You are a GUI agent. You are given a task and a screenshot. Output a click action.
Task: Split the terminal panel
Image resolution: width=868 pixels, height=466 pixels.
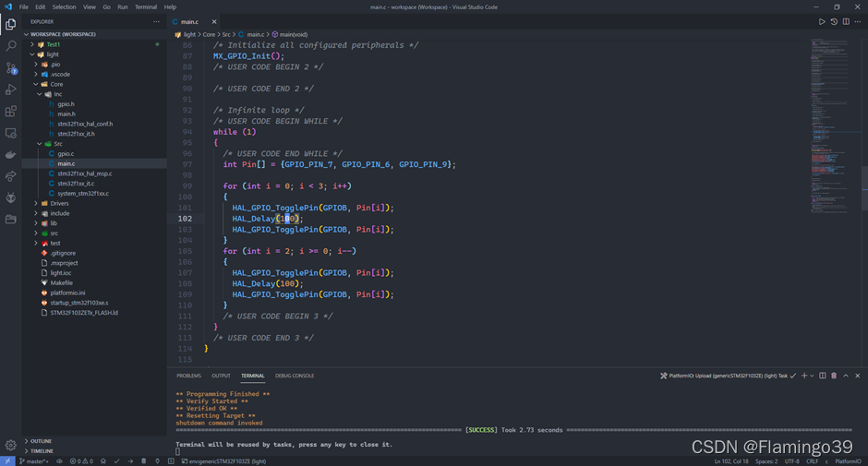click(823, 376)
